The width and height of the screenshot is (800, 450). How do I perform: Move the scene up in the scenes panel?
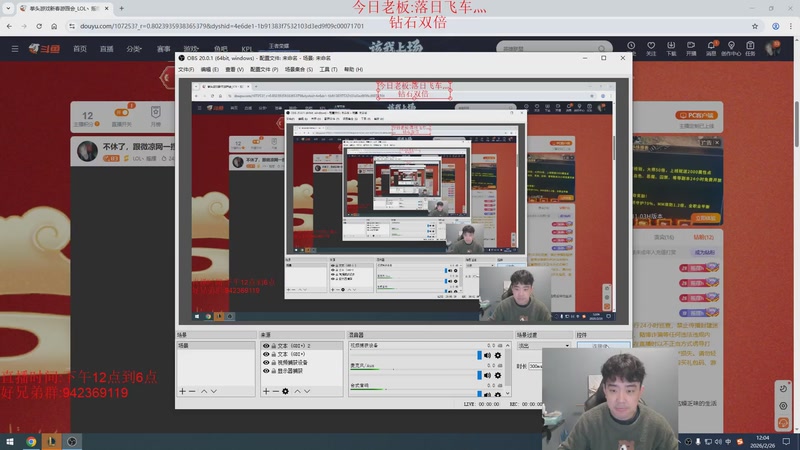204,391
